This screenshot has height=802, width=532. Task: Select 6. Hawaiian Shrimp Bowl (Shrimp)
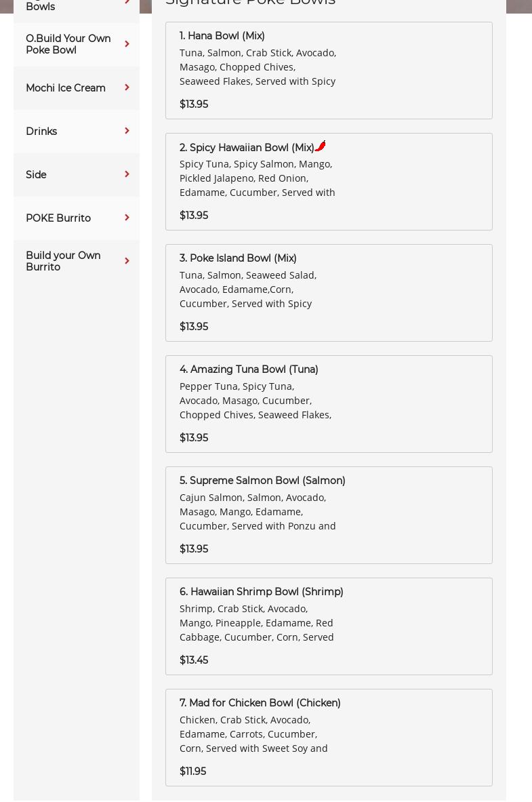pos(261,592)
